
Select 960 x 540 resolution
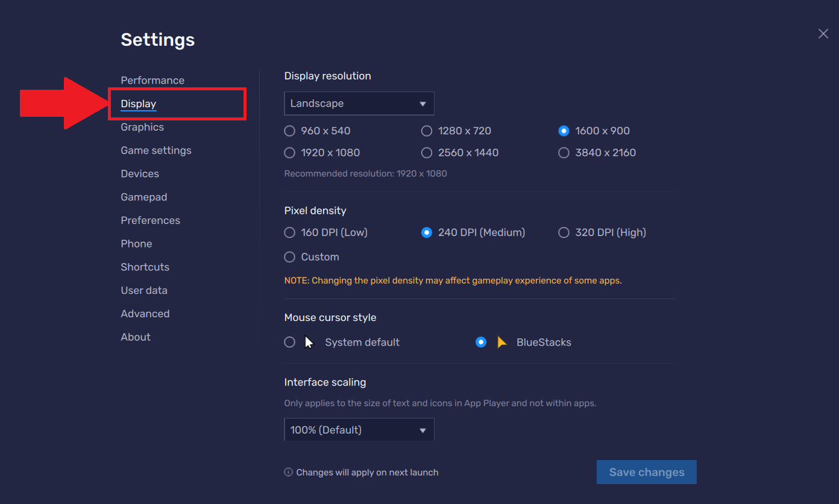pyautogui.click(x=290, y=131)
